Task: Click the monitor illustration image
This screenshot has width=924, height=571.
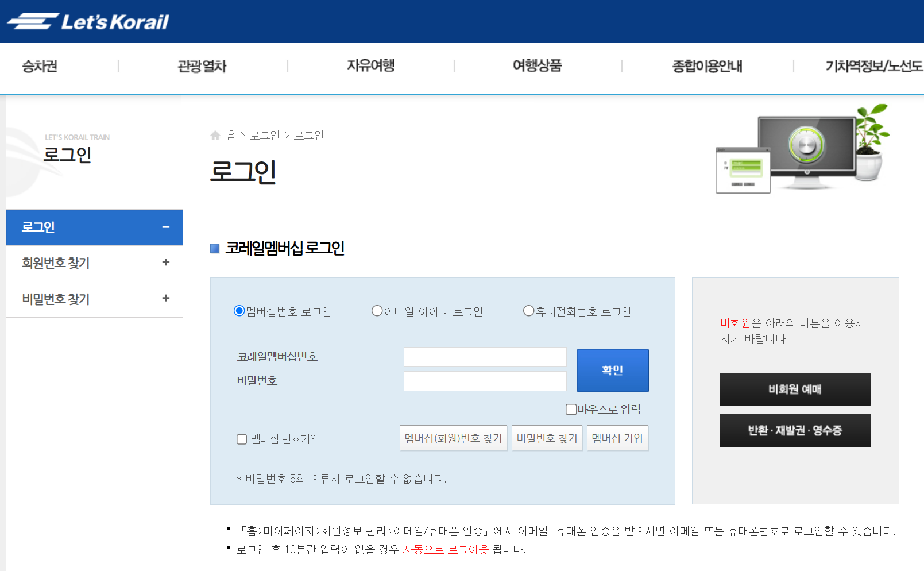Action: click(x=803, y=149)
